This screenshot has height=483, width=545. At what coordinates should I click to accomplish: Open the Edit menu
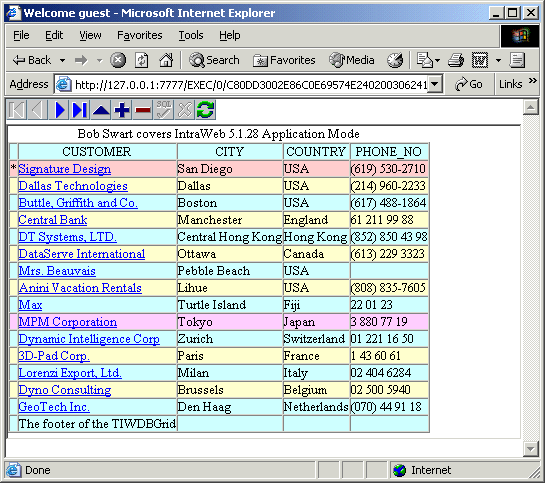click(x=54, y=35)
